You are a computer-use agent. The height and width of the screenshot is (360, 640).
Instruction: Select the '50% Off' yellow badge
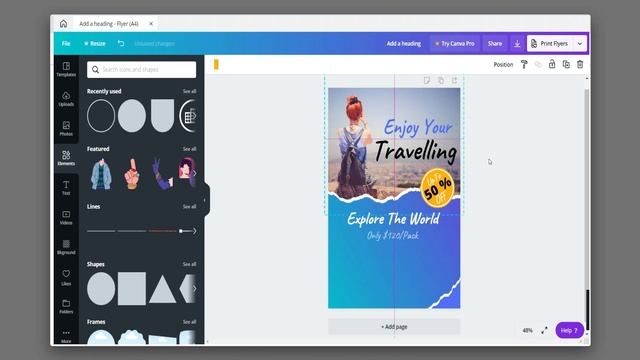[437, 189]
